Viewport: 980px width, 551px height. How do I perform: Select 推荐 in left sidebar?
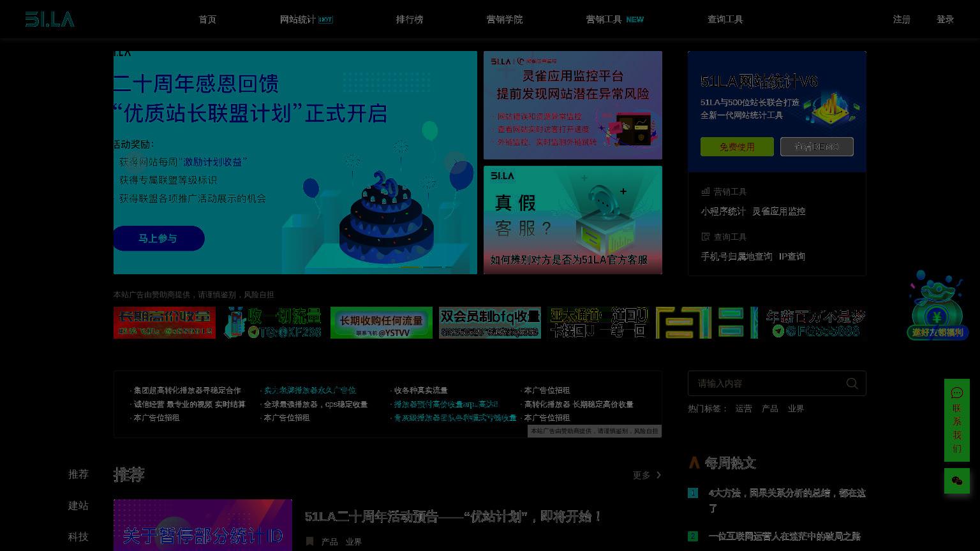(x=78, y=474)
